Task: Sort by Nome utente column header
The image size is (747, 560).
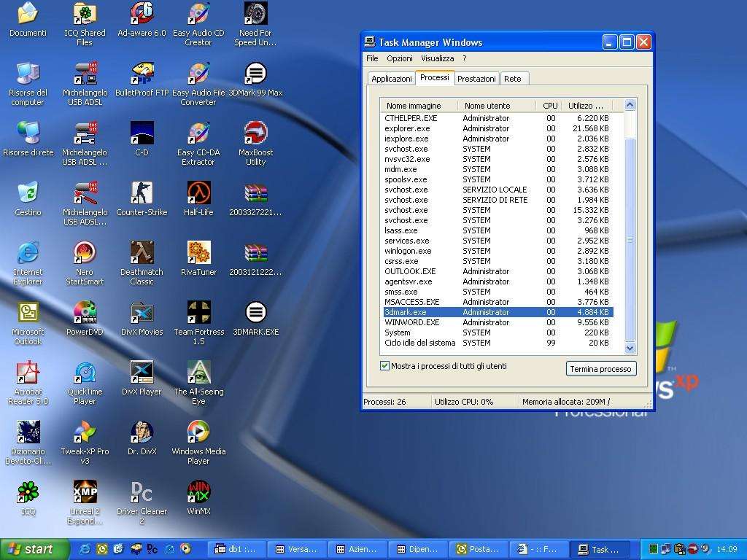Action: 497,105
